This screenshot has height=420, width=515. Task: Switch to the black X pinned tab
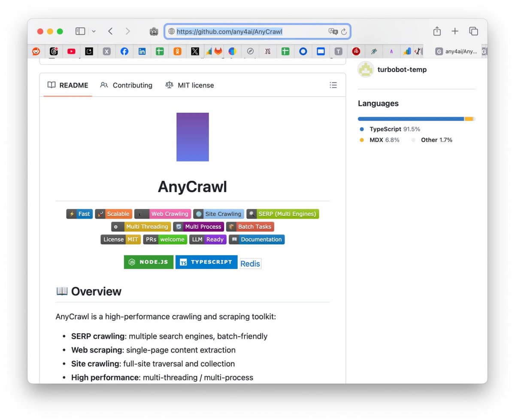pyautogui.click(x=195, y=51)
